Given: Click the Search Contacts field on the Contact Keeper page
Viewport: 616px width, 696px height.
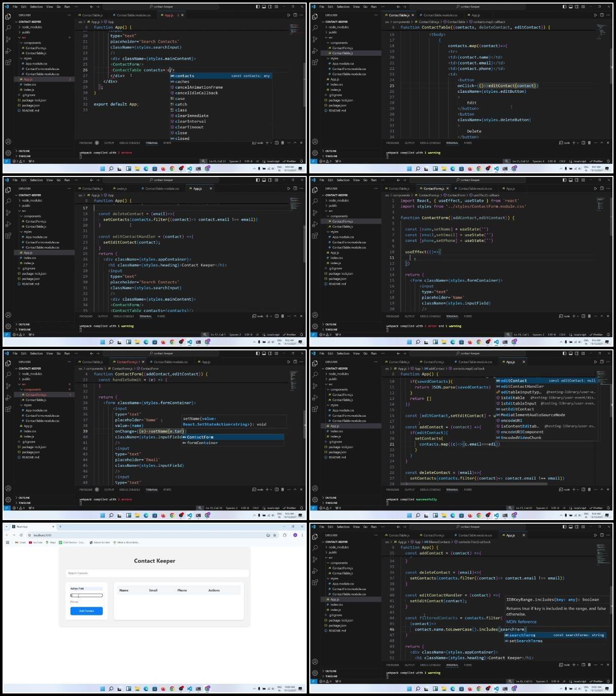Looking at the screenshot, I should pos(157,573).
